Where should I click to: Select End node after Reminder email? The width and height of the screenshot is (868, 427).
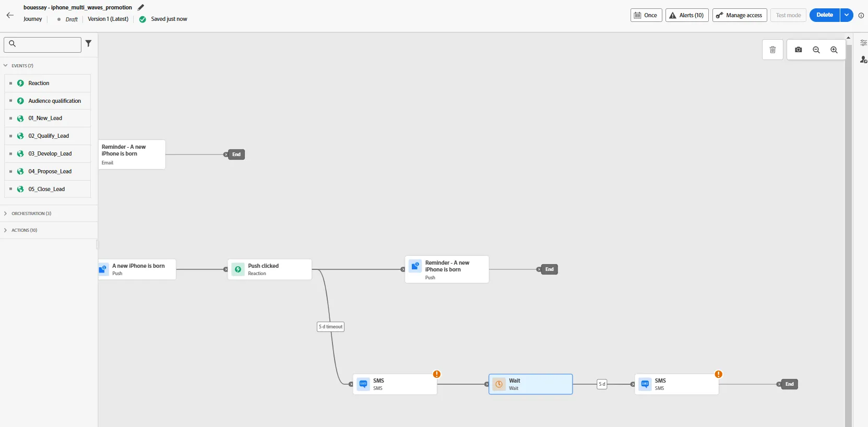click(x=236, y=155)
